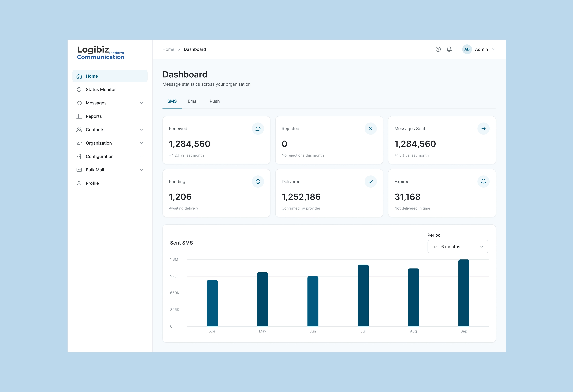The image size is (573, 392).
Task: Click the Delivered card checkmark icon
Action: pyautogui.click(x=371, y=181)
